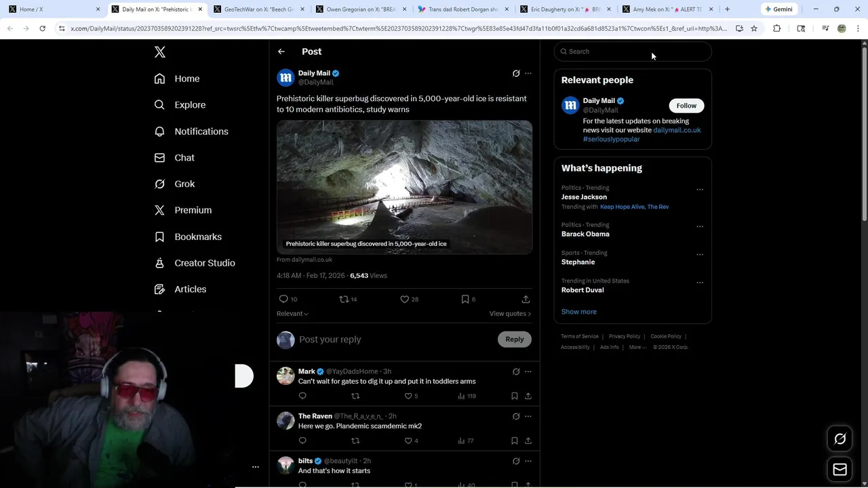Go back with the Post arrow
The height and width of the screenshot is (488, 868).
(281, 52)
